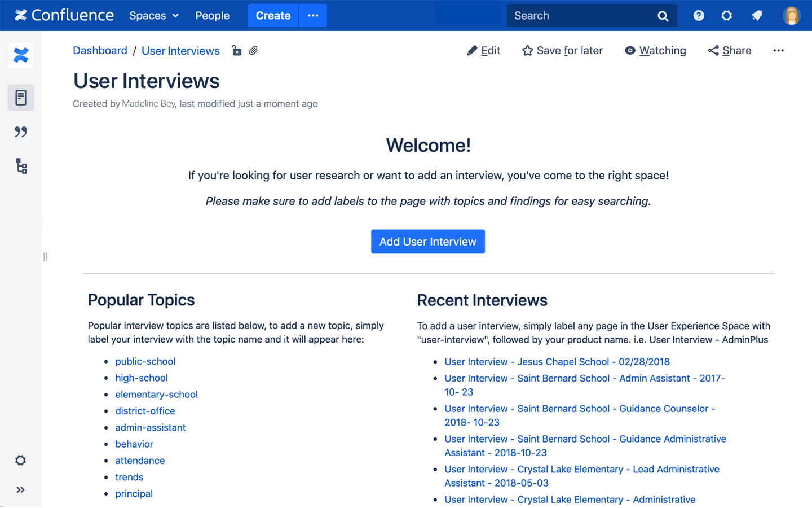
Task: Open the notifications icon in header
Action: [x=757, y=16]
